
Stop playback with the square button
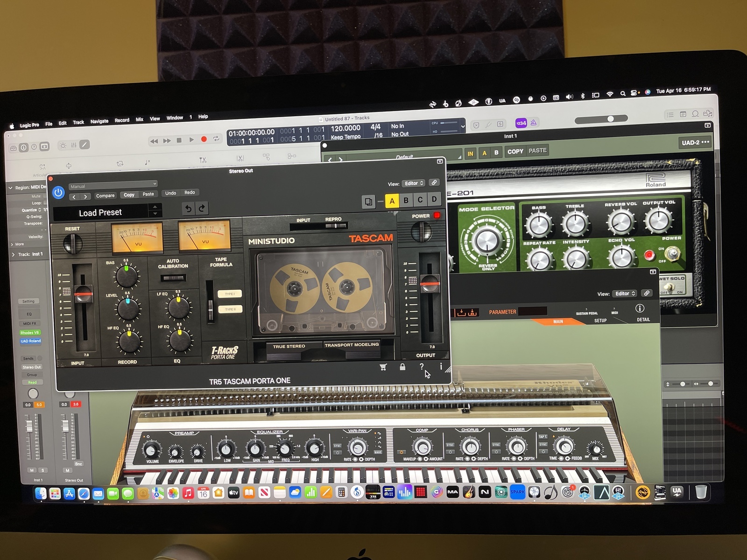pyautogui.click(x=179, y=140)
